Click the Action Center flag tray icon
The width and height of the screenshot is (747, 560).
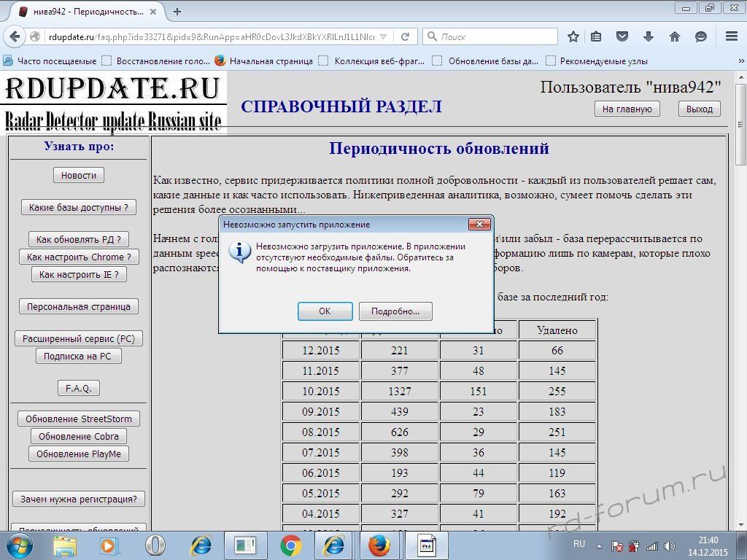[616, 547]
